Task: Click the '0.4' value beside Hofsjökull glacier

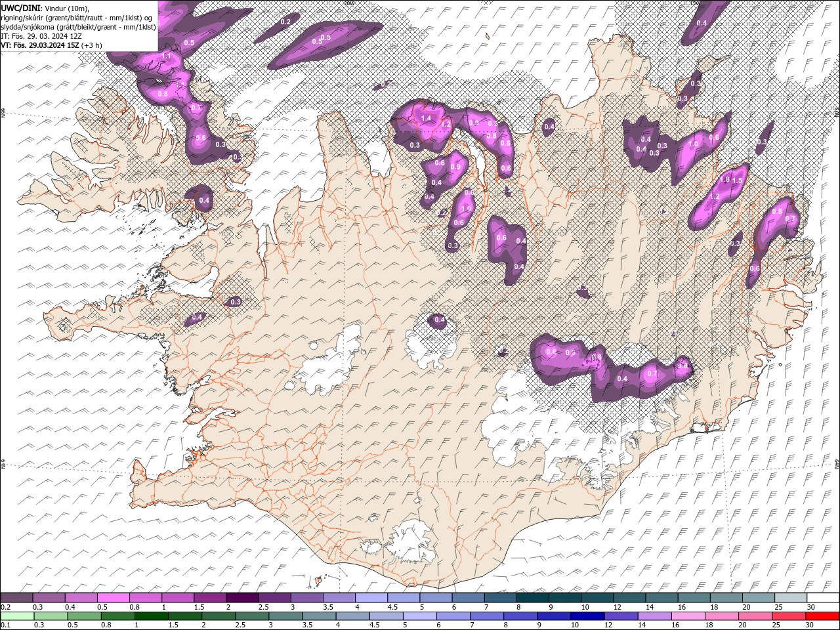Action: pos(440,320)
